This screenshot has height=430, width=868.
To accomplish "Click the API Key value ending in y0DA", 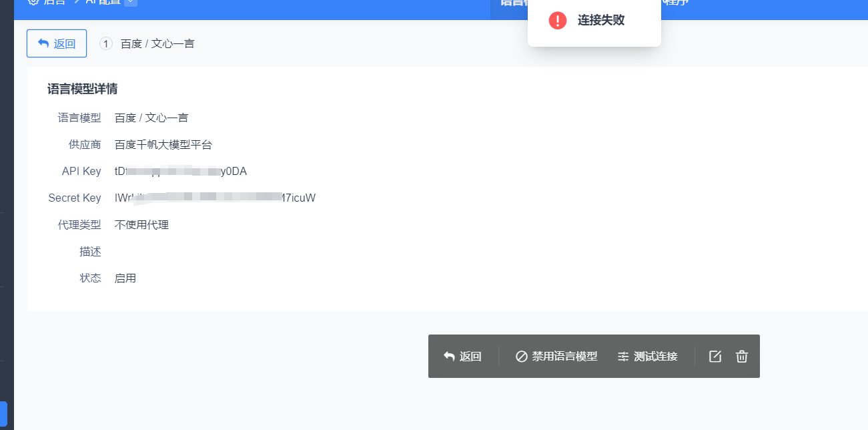I will click(x=181, y=171).
